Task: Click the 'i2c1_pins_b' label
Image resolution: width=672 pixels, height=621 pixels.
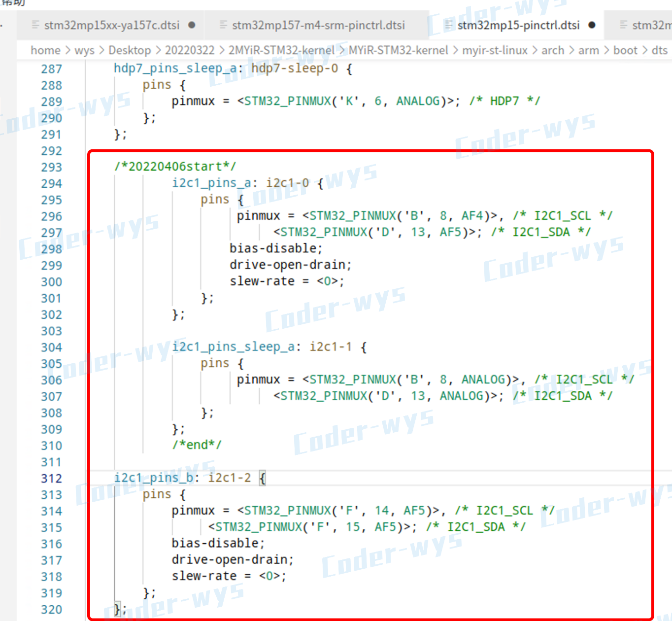Action: pyautogui.click(x=154, y=478)
